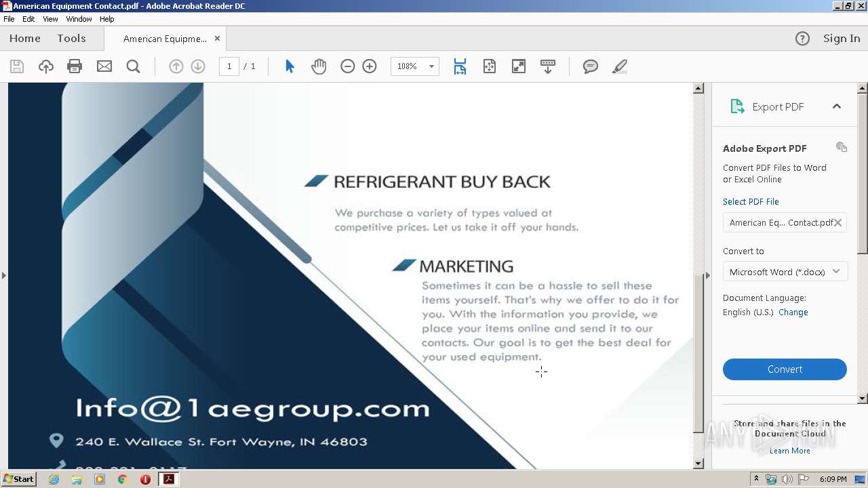
Task: Click Select PDF File link
Action: pyautogui.click(x=751, y=202)
